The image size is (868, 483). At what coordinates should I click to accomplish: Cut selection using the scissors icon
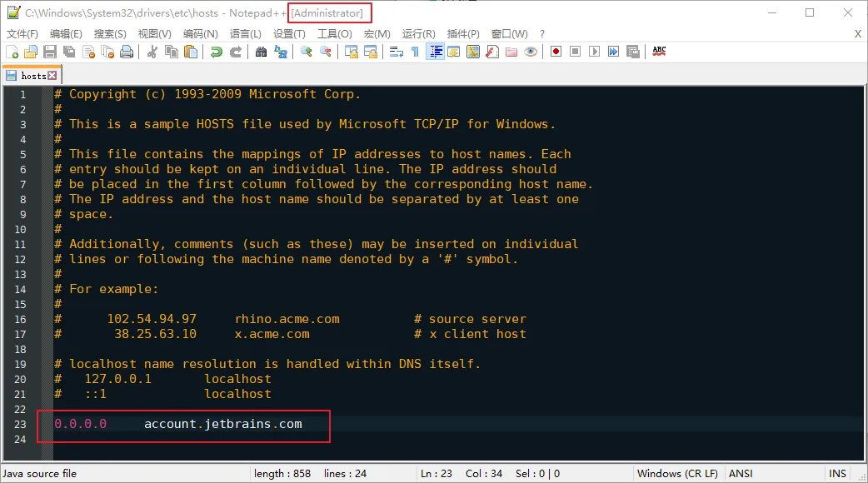tap(152, 52)
